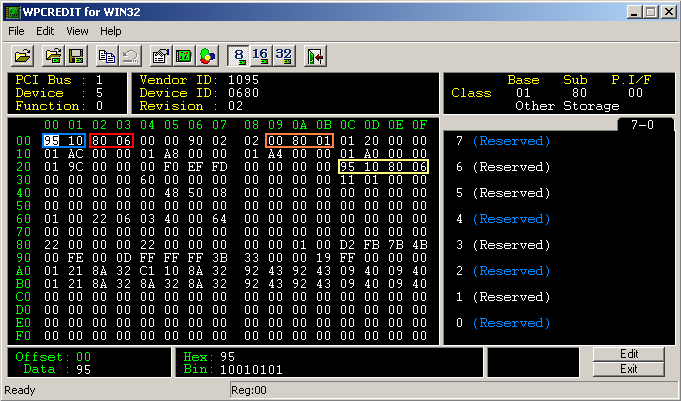This screenshot has height=401, width=681.
Task: Switch to 8-bit view mode
Action: [x=238, y=56]
